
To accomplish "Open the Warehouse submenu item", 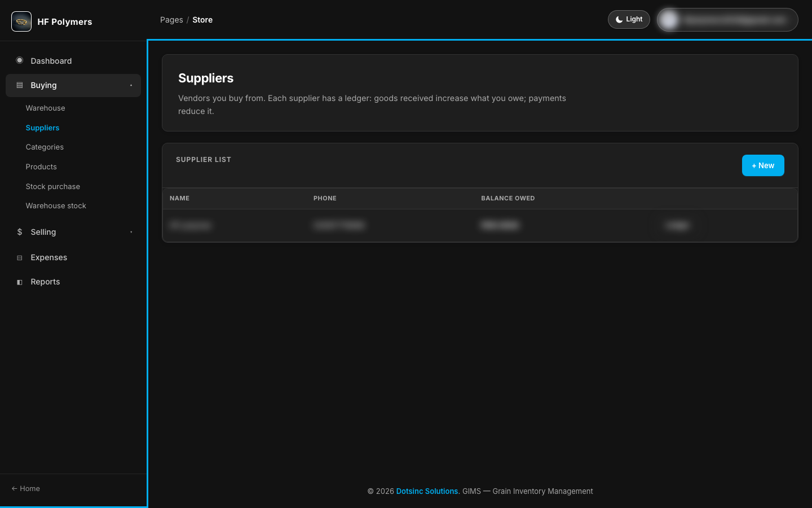I will pos(45,108).
